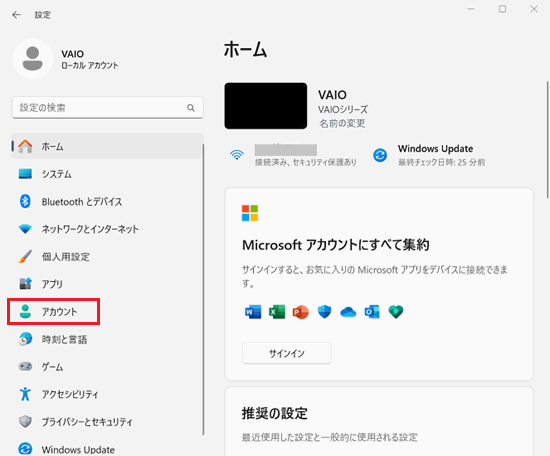Image resolution: width=550 pixels, height=456 pixels.
Task: Click the main page vertical scrollbar
Action: pos(548,140)
